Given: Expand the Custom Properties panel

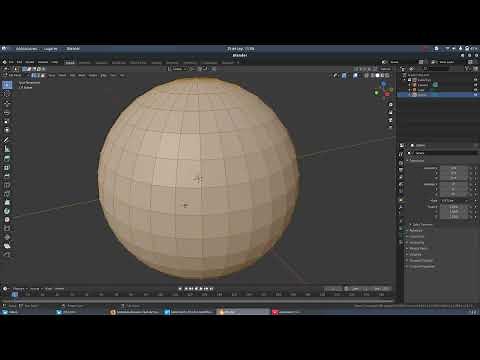Looking at the screenshot, I should [x=421, y=267].
